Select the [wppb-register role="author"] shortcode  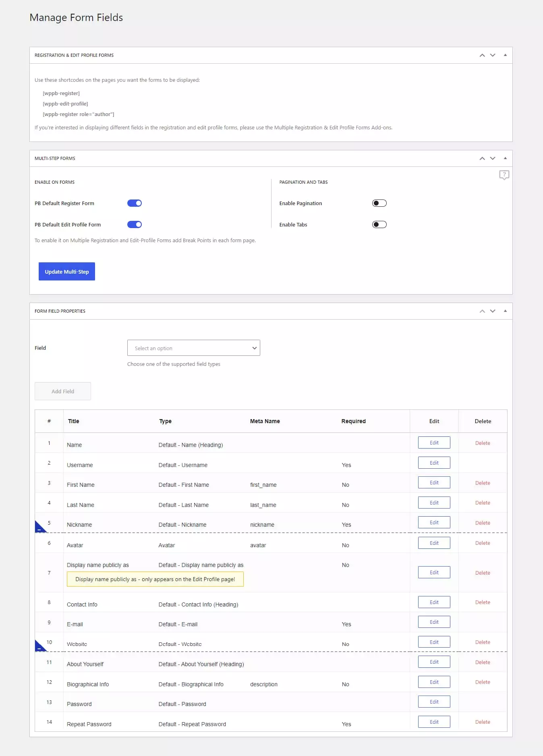pyautogui.click(x=79, y=114)
